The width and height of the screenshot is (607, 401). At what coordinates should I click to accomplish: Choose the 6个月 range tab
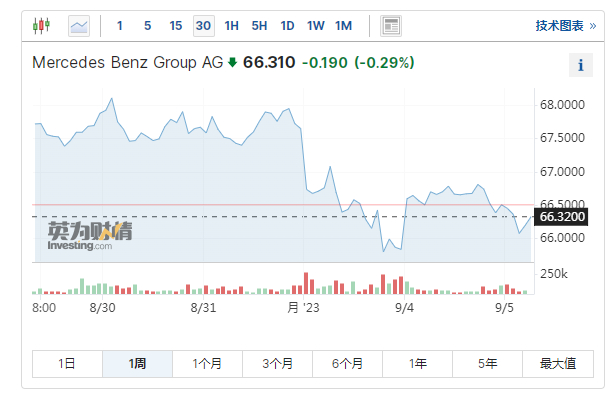tap(347, 364)
